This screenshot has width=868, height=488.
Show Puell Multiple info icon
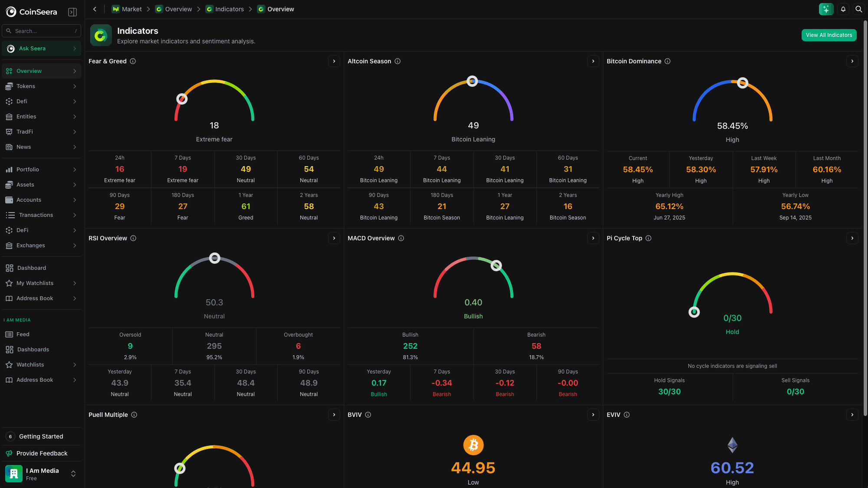(134, 415)
